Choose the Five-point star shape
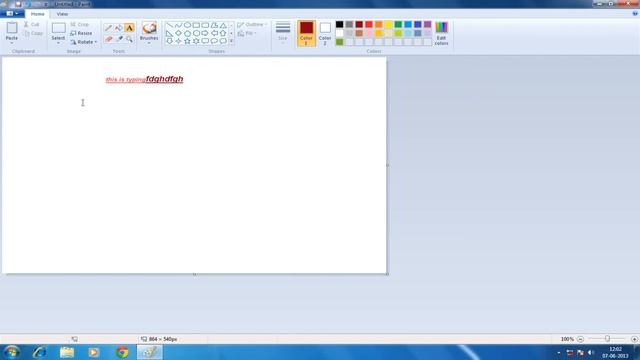Image resolution: width=640 pixels, height=360 pixels. pos(187,41)
